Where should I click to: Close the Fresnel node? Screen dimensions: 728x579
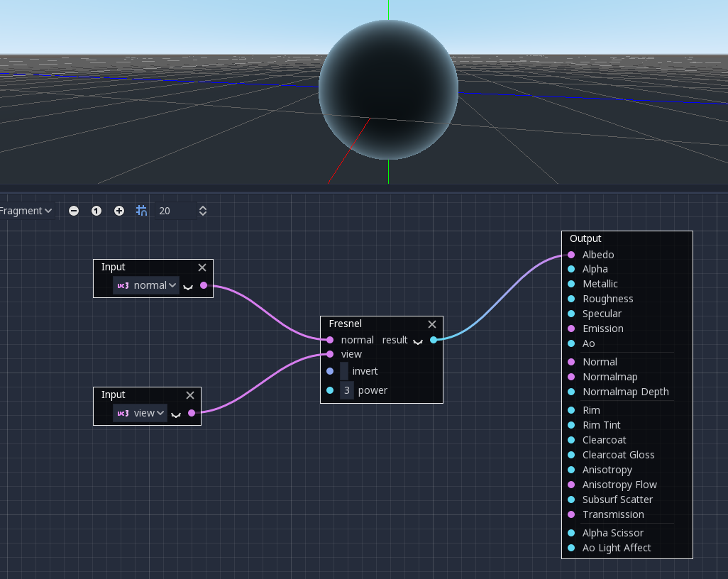(x=432, y=324)
